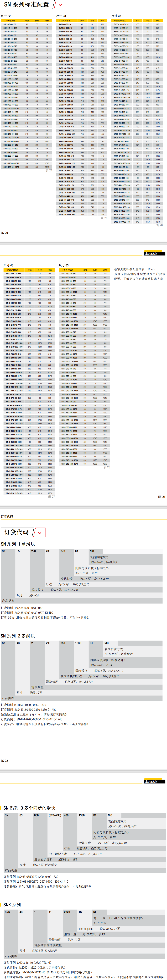Click the 尺寸 28 table heading
This screenshot has height=980, width=167.
(x=61, y=16)
